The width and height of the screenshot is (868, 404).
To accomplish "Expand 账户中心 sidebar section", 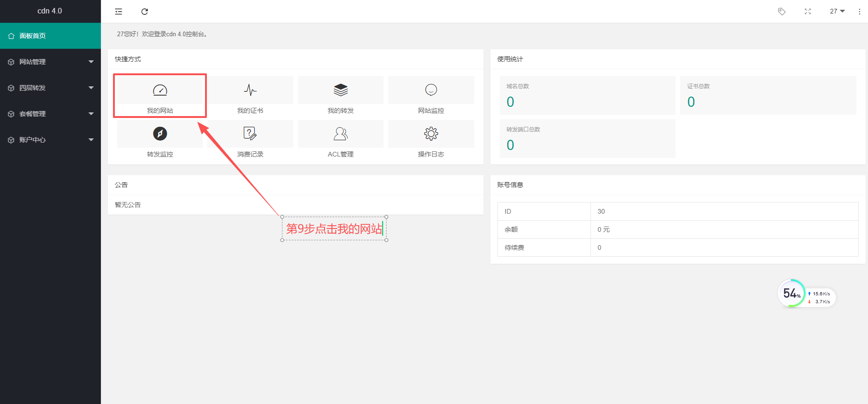I will tap(50, 140).
